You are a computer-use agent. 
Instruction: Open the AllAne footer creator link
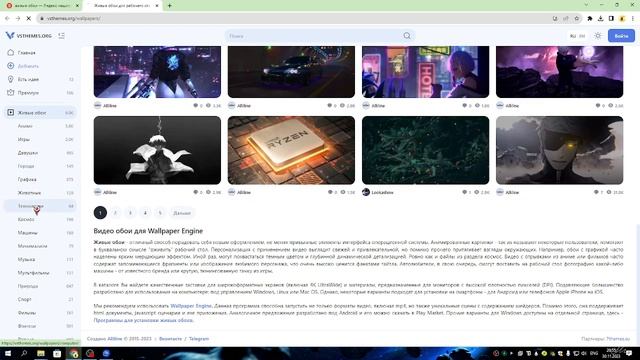coord(115,339)
